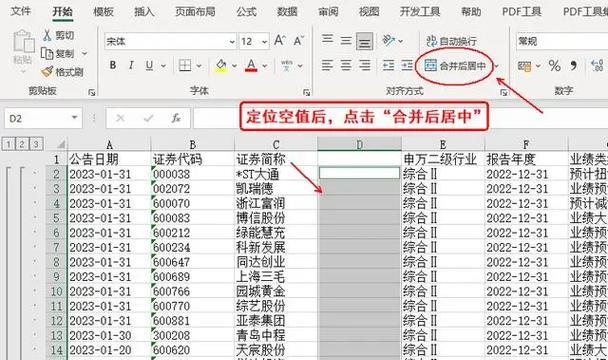Open the 插入 (Insert) ribbon tab
This screenshot has width=608, height=360.
coord(144,12)
